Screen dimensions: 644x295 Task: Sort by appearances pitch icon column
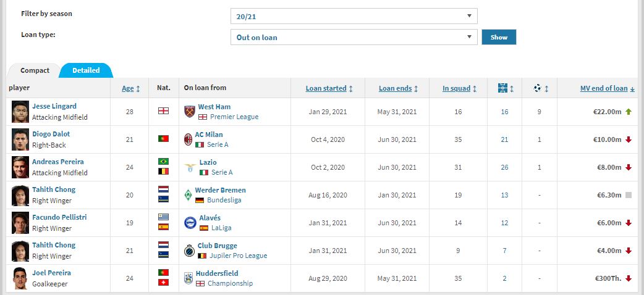(505, 88)
